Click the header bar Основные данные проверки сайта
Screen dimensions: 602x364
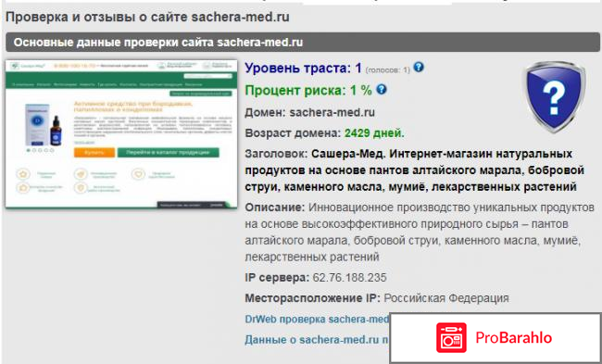pyautogui.click(x=303, y=43)
